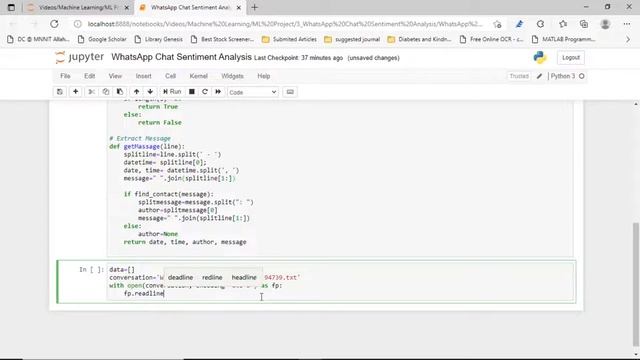The image size is (640, 360).
Task: Open the Help menu
Action: 264,76
